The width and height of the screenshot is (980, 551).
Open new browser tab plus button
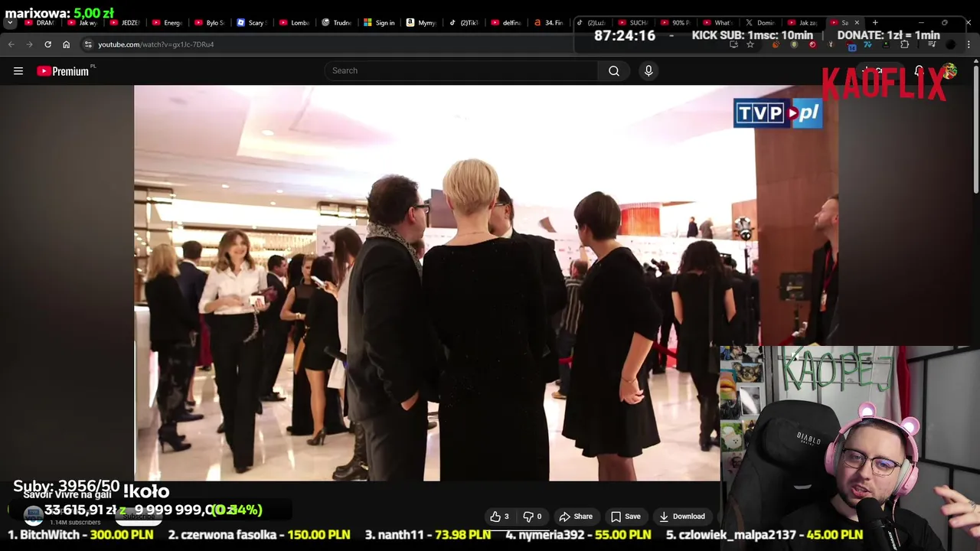click(875, 22)
